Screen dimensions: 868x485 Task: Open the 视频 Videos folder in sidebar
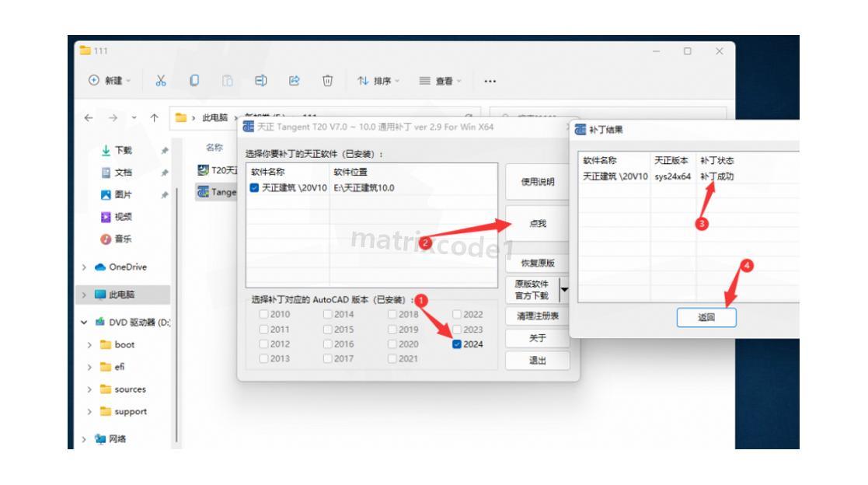[x=123, y=217]
